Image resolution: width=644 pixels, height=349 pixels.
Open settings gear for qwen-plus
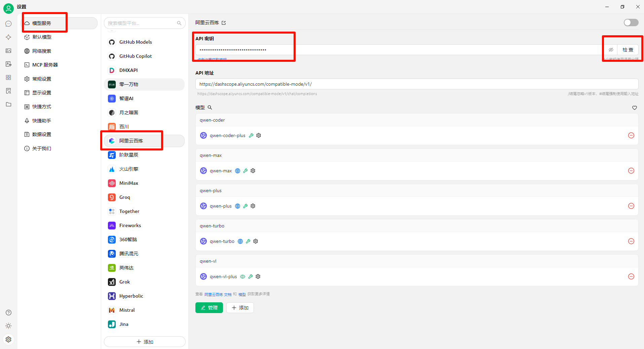[x=253, y=206]
